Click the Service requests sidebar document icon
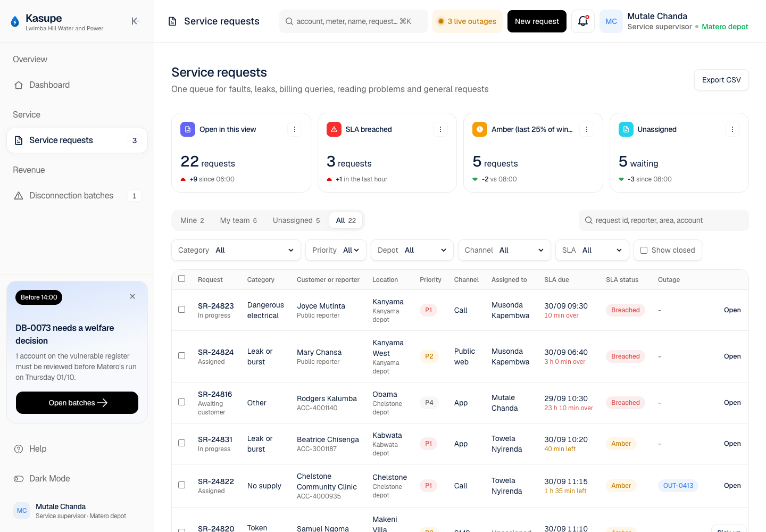 19,140
